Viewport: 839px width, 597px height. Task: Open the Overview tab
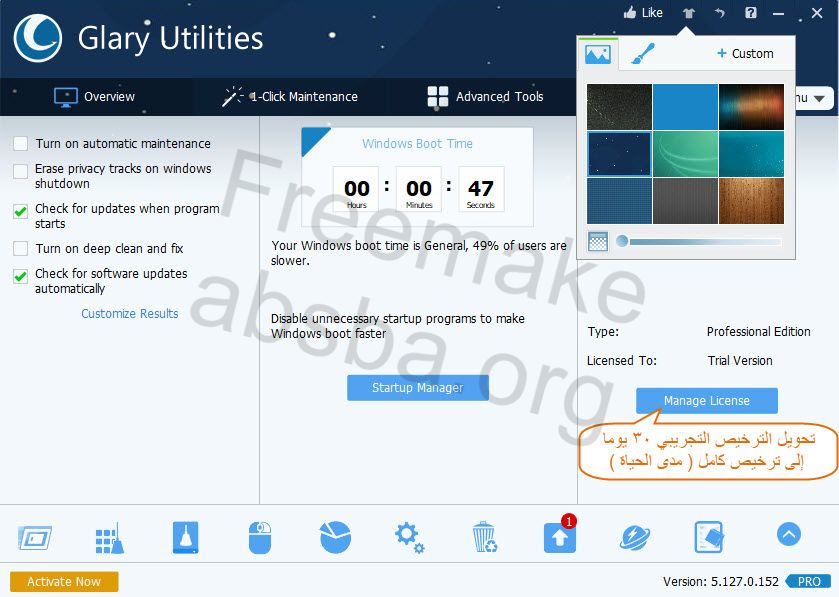coord(94,97)
